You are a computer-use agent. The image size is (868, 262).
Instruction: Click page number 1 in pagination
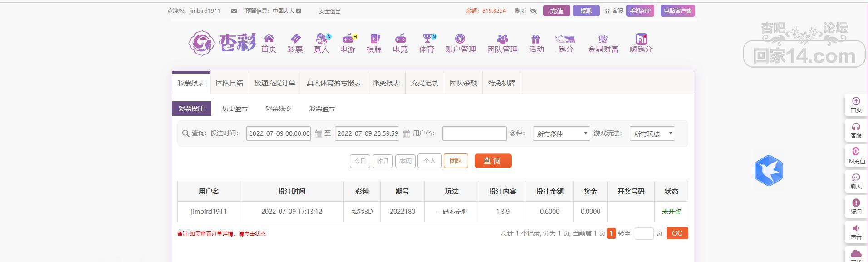(x=611, y=233)
